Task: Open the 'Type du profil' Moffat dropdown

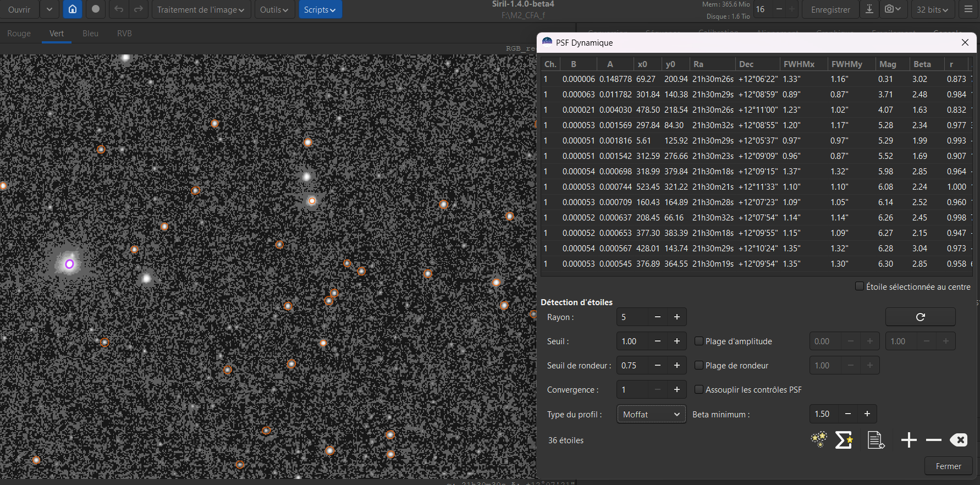Action: pos(651,415)
